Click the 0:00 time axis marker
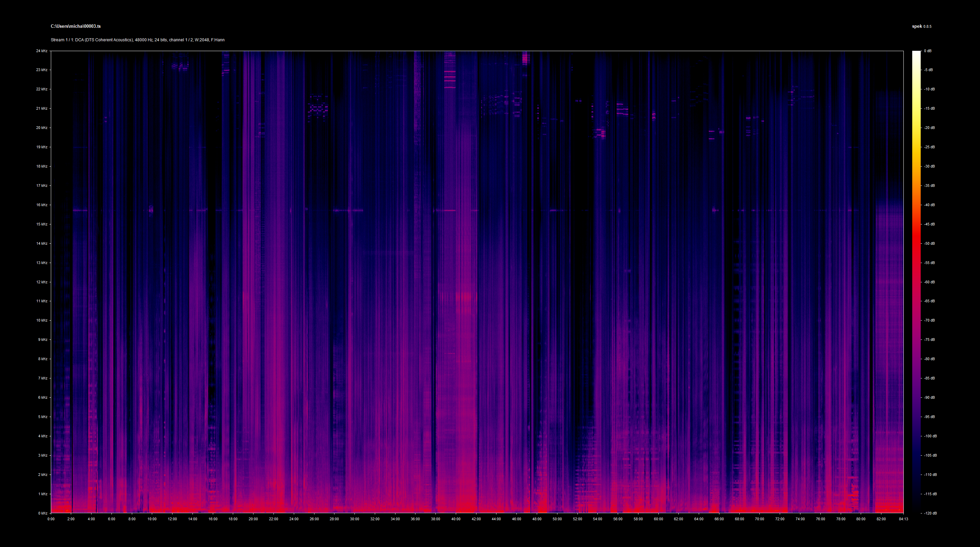Screen dimensions: 980x547 coord(51,519)
